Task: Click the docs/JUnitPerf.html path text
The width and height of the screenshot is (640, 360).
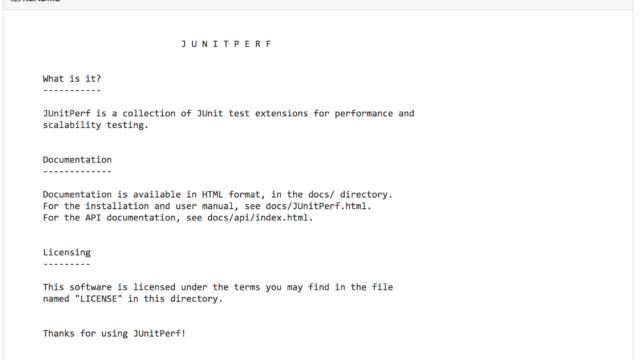Action: click(318, 206)
